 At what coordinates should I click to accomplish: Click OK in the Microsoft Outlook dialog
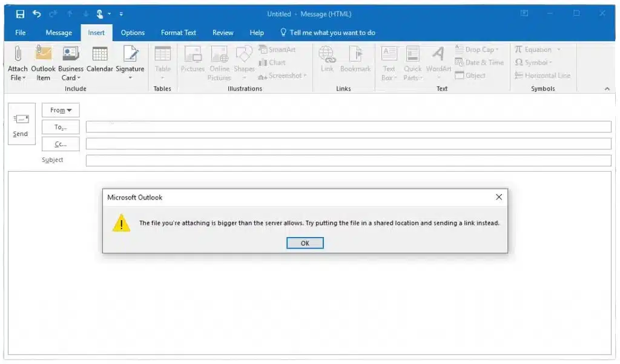305,243
